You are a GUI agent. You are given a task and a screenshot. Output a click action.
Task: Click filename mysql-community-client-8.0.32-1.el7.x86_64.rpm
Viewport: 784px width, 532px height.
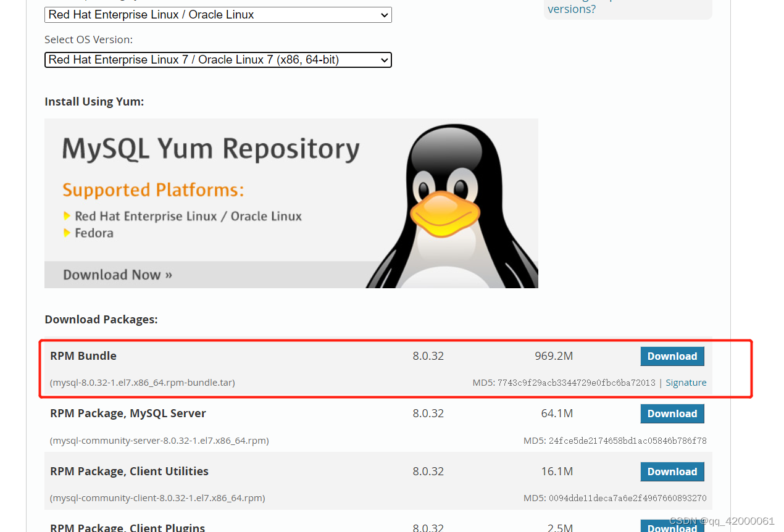point(157,498)
